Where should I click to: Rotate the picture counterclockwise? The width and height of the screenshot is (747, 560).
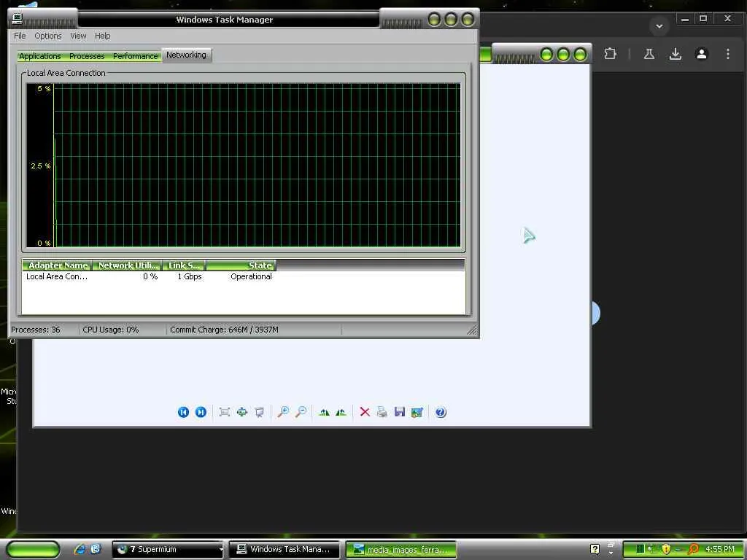(x=341, y=412)
